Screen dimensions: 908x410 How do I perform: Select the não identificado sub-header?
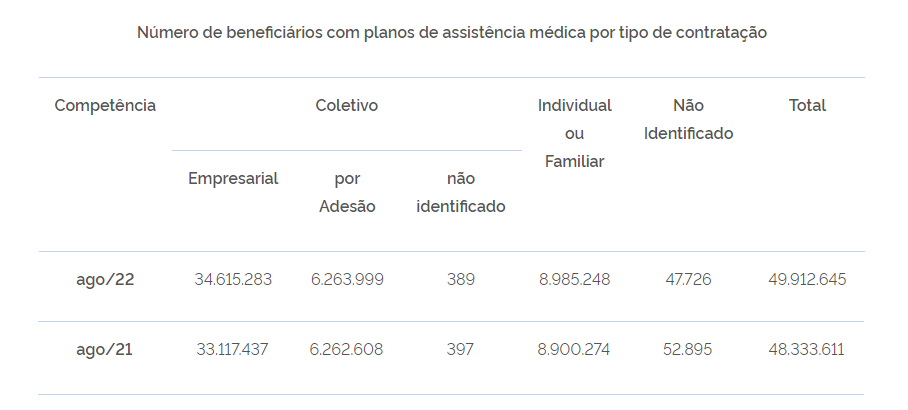[460, 192]
